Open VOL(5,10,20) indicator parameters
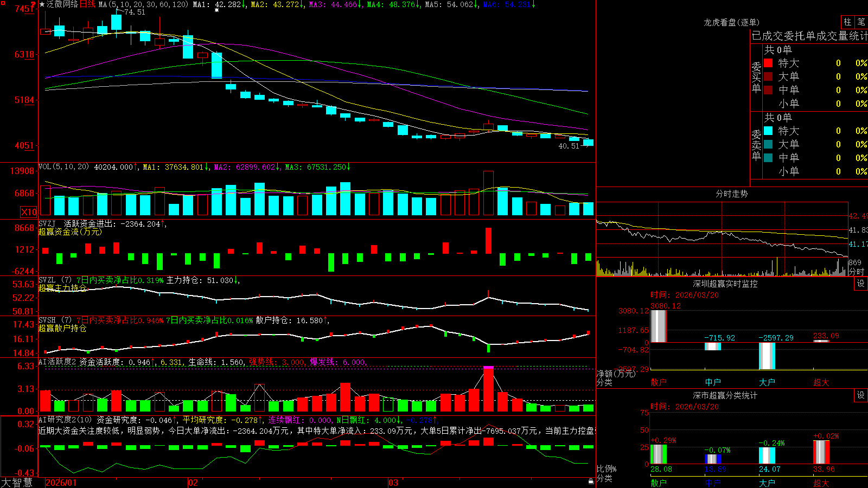The height and width of the screenshot is (488, 868). tap(63, 167)
